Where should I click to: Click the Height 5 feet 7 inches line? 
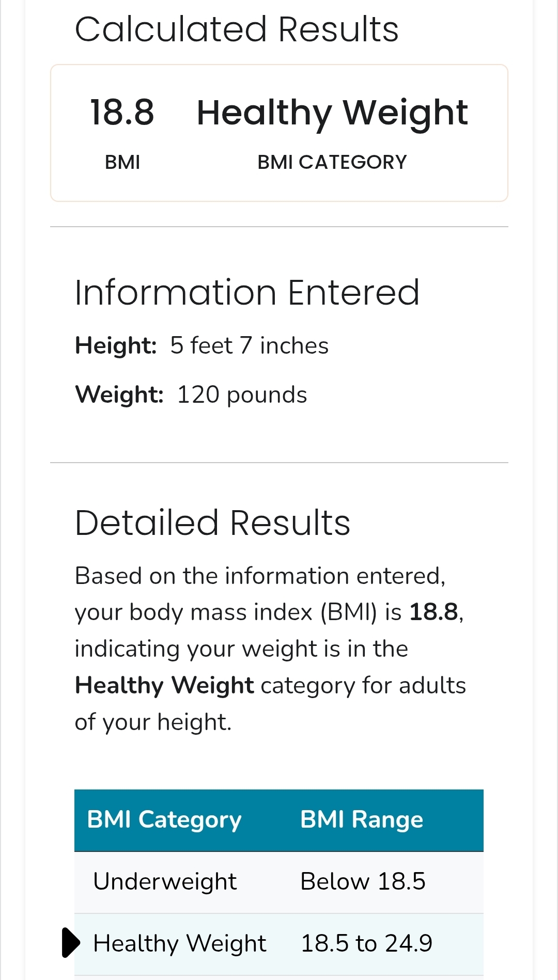click(202, 346)
